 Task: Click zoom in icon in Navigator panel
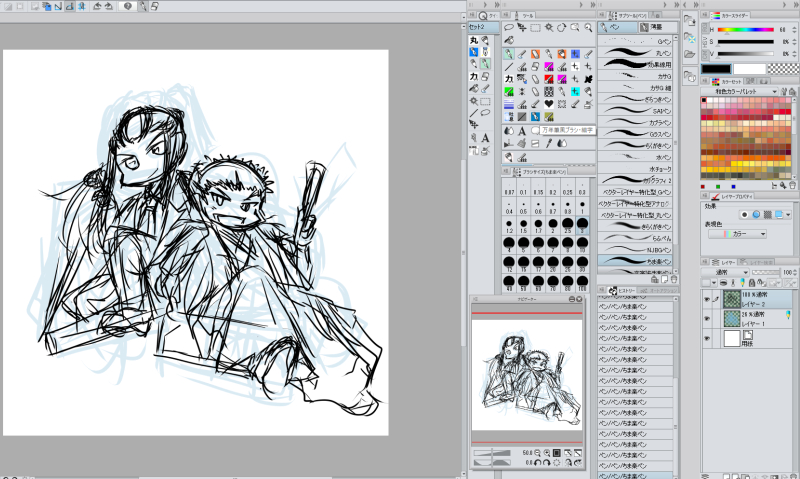coord(545,452)
